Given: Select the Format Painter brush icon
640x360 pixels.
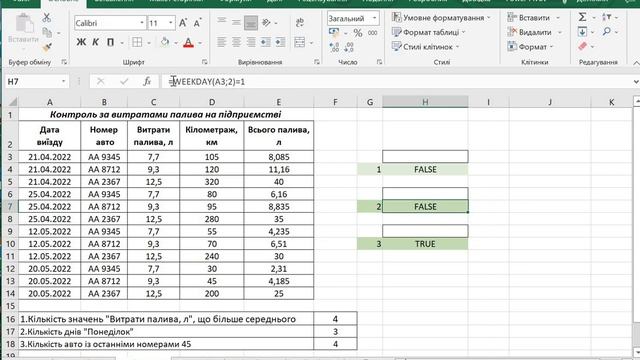Looking at the screenshot, I should [47, 47].
